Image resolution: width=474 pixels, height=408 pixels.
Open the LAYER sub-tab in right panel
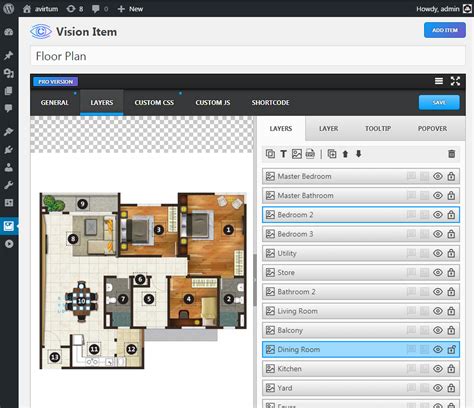[x=328, y=129]
